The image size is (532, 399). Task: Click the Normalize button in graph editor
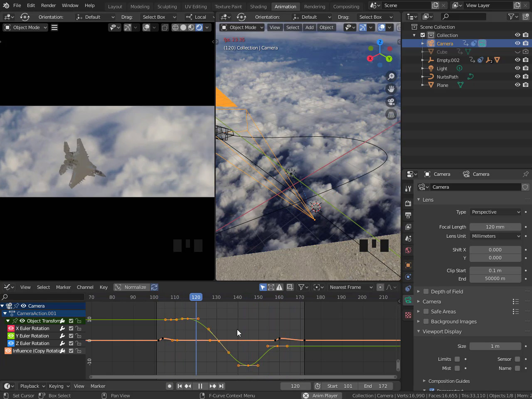click(x=131, y=287)
